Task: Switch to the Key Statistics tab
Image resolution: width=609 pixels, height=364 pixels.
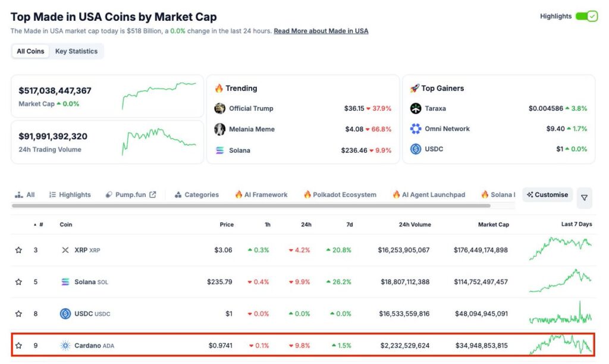Action: pos(76,51)
